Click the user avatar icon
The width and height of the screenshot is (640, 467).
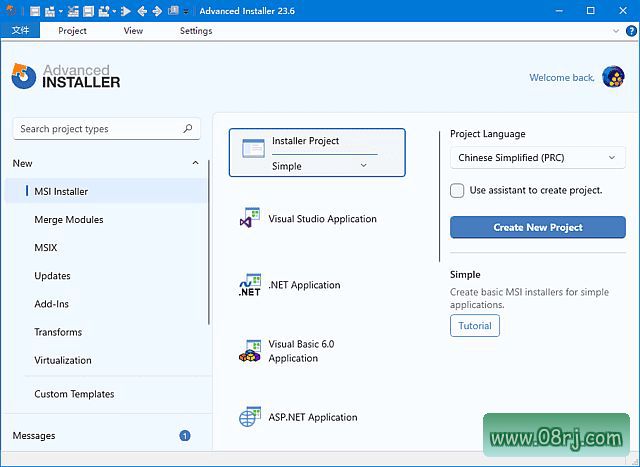[613, 76]
